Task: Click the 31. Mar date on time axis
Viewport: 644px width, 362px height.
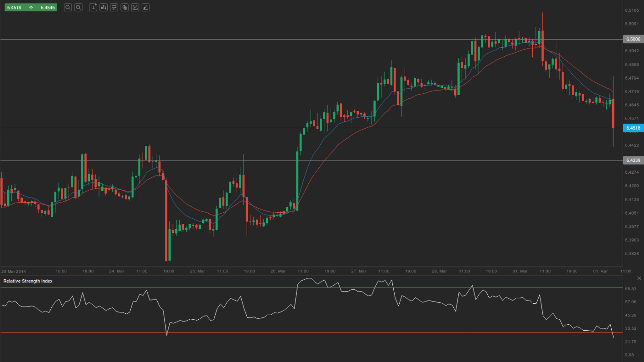Action: click(520, 271)
